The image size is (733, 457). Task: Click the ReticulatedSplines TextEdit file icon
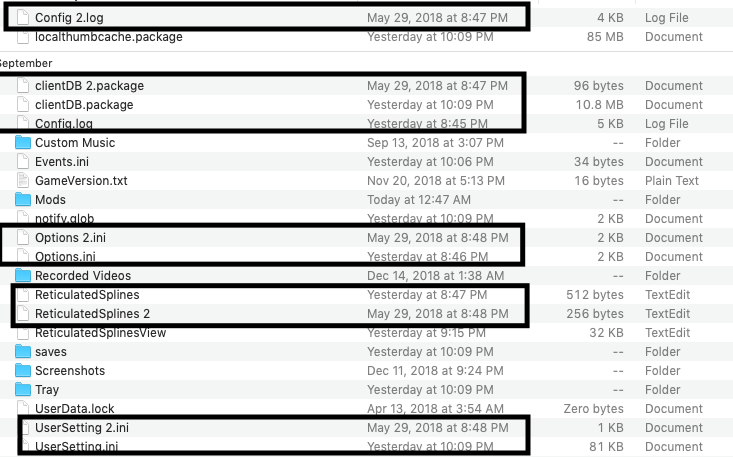pos(23,295)
